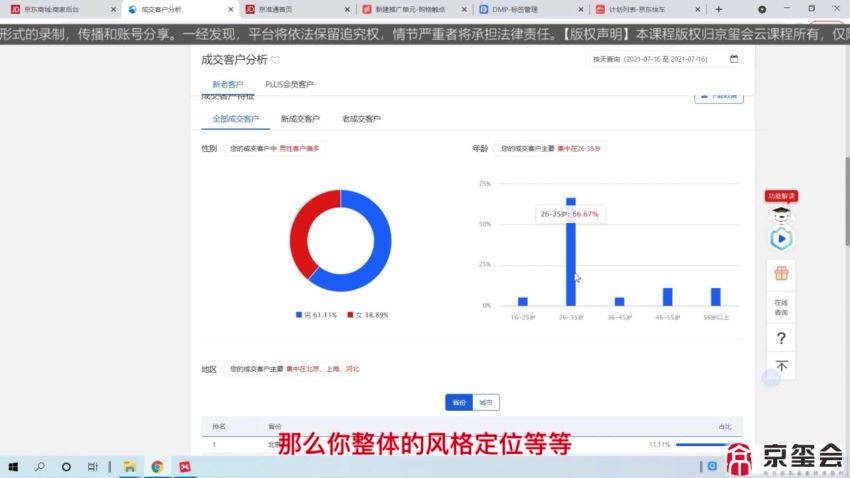Open Chrome from the Windows taskbar
This screenshot has height=478, width=850.
point(157,466)
